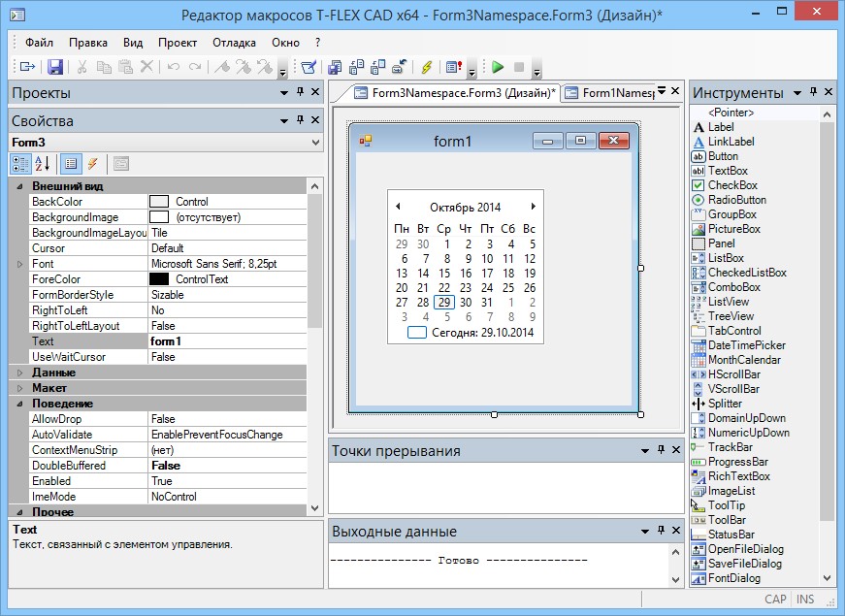845x616 pixels.
Task: Select the Pointer tool in the toolbox
Action: pos(731,113)
